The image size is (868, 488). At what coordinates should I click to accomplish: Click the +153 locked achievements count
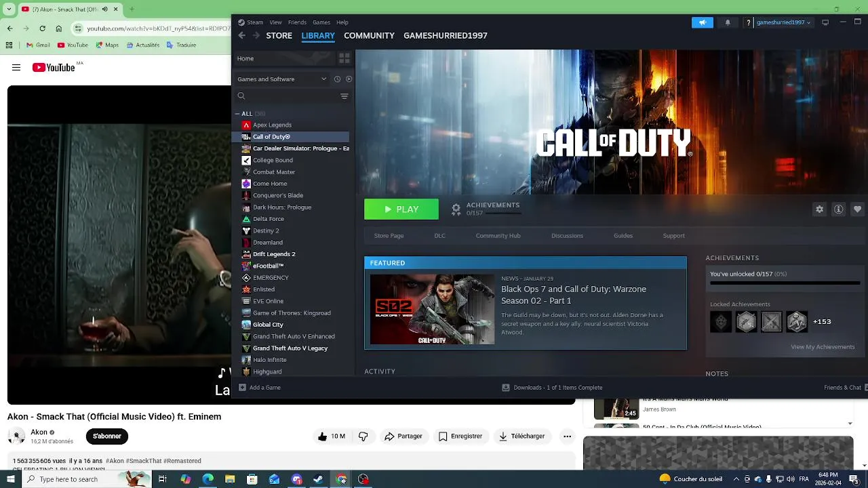(x=822, y=322)
